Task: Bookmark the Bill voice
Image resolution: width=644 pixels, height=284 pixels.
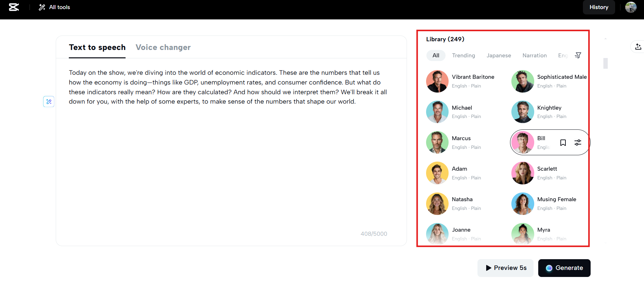Action: pyautogui.click(x=563, y=143)
